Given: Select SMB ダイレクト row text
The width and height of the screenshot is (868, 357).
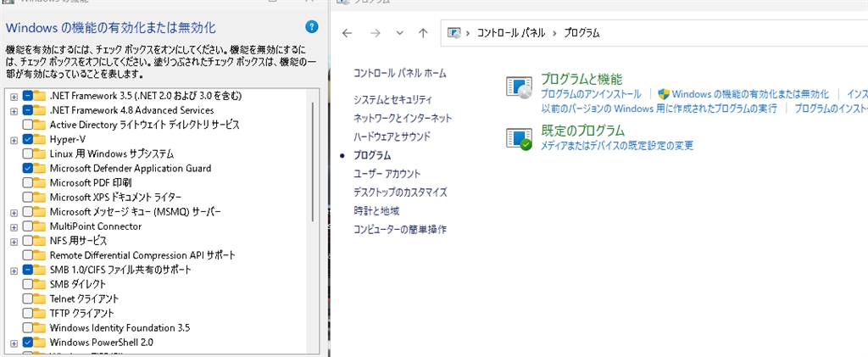Looking at the screenshot, I should (77, 284).
